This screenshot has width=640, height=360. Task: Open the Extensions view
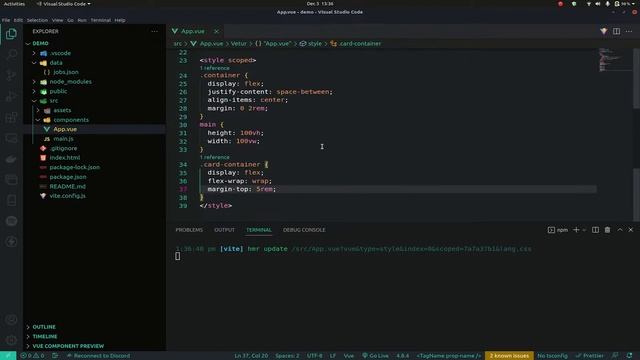pos(11,118)
